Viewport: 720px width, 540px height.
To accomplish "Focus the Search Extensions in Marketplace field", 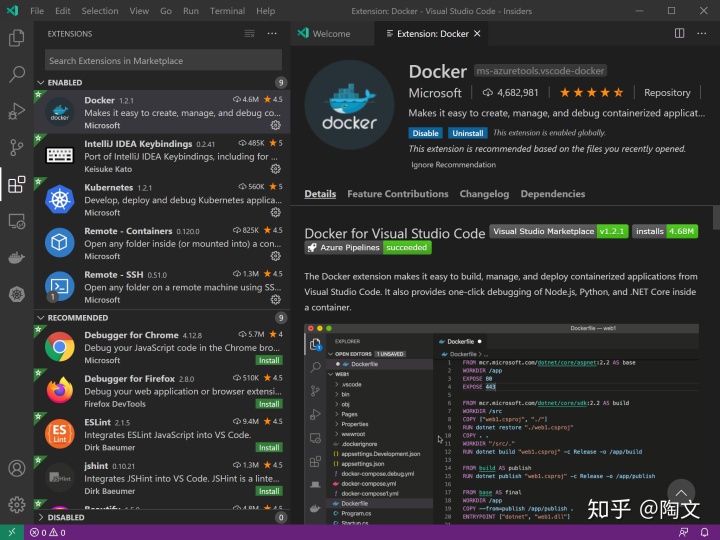I will (x=163, y=61).
